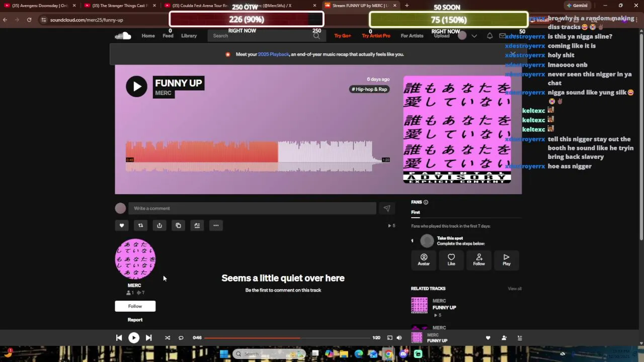Launch Microsoft Edge from the taskbar
Viewport: 644px width, 362px height.
359,354
